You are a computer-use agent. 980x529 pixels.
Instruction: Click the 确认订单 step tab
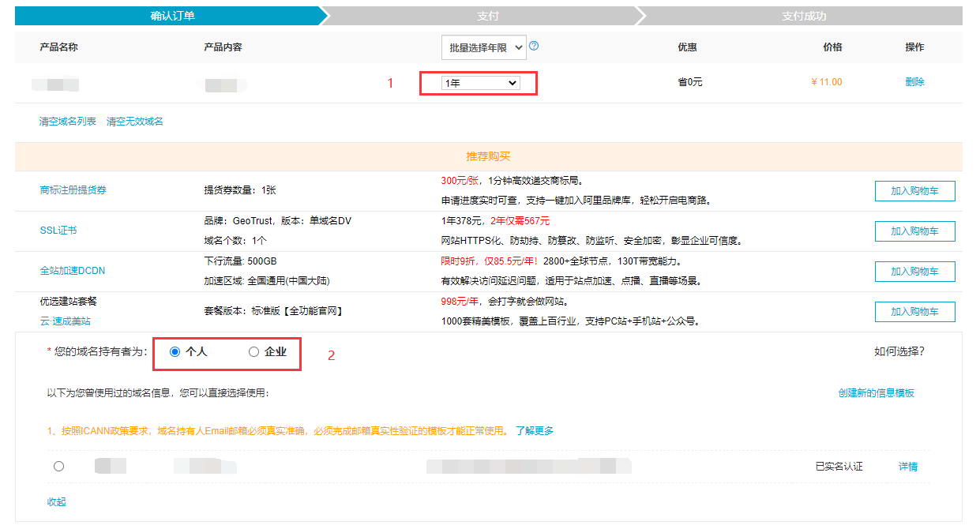pyautogui.click(x=172, y=16)
